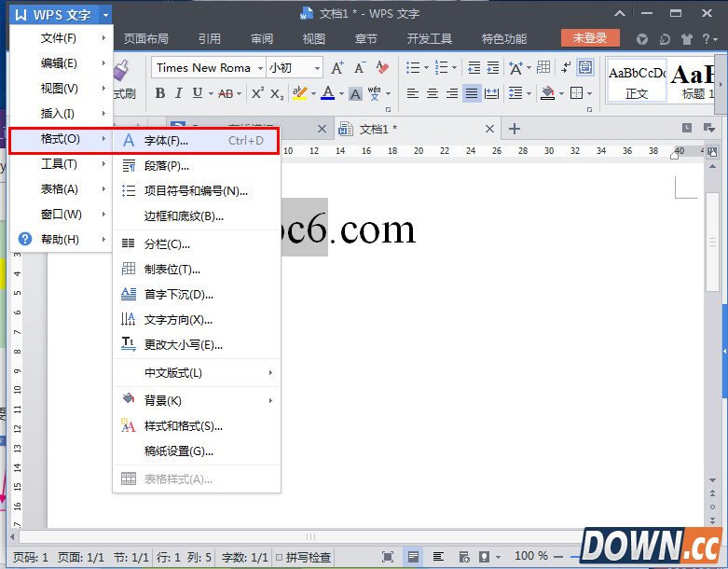Select 字体(F)... menu item
The image size is (728, 569).
(x=197, y=141)
